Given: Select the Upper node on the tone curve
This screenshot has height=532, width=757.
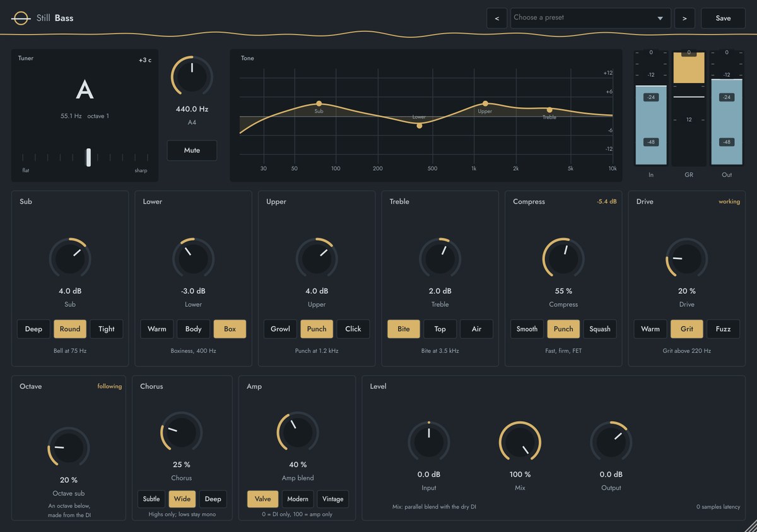Looking at the screenshot, I should click(x=485, y=103).
